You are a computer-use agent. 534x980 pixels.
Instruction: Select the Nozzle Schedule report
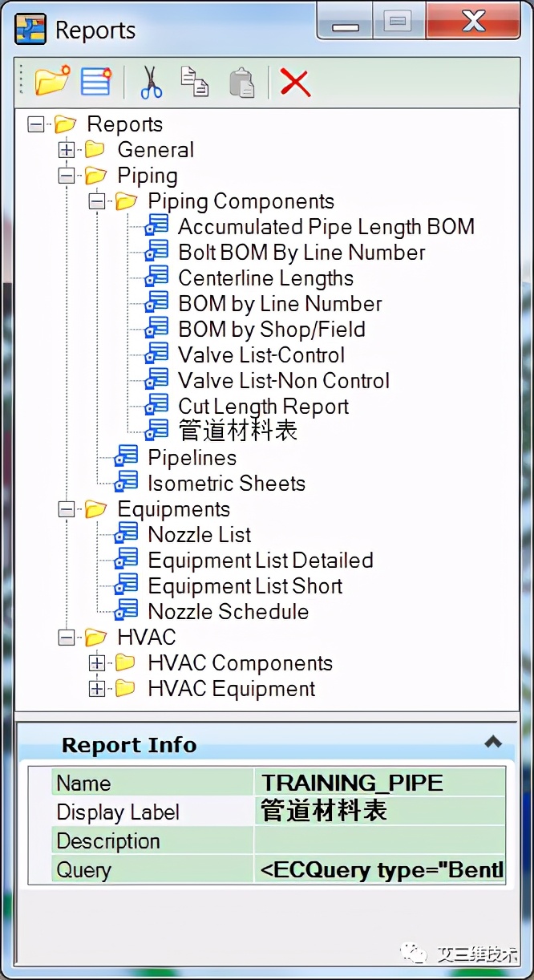[229, 612]
